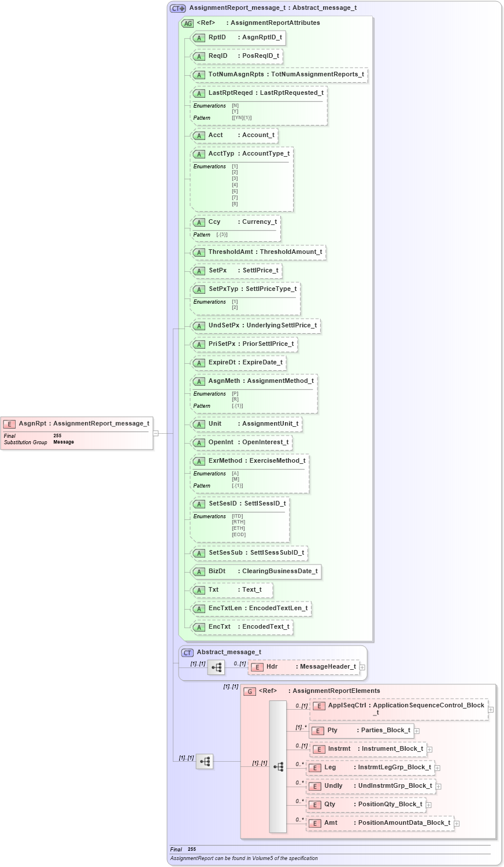The height and width of the screenshot is (867, 504).
Task: Expand the Amt PositionAmountData_Block_t element
Action: (457, 822)
